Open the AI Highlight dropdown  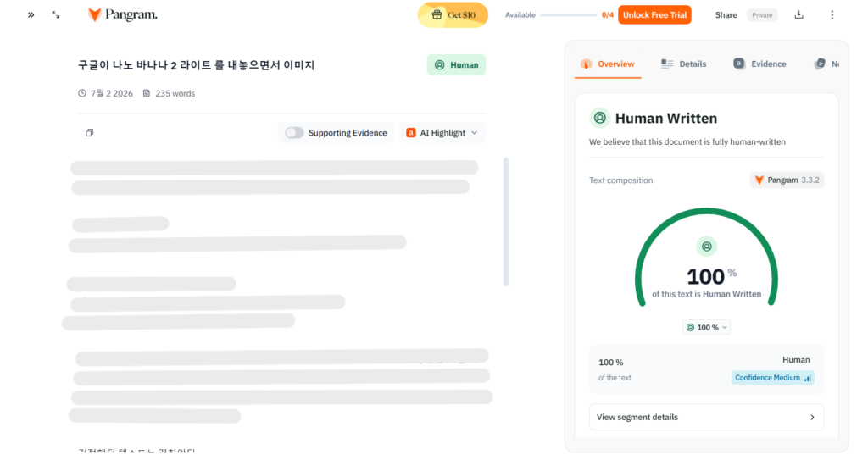click(442, 133)
